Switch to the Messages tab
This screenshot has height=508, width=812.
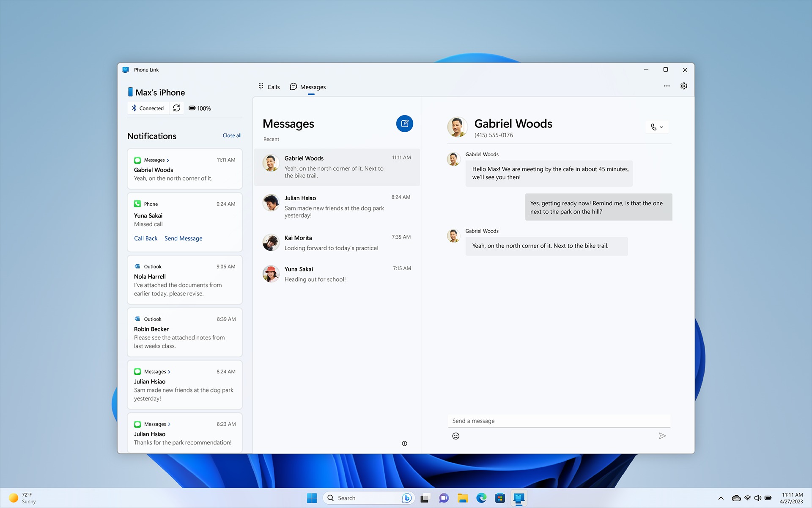point(313,87)
